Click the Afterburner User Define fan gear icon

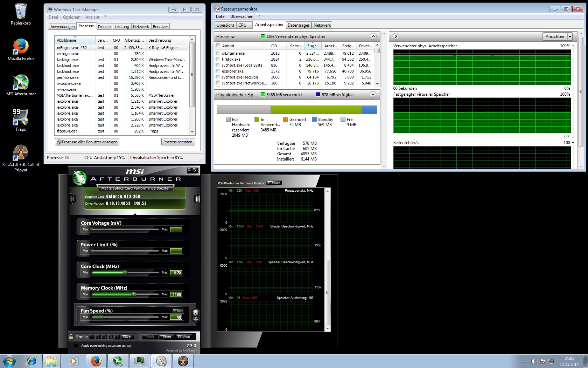[195, 314]
